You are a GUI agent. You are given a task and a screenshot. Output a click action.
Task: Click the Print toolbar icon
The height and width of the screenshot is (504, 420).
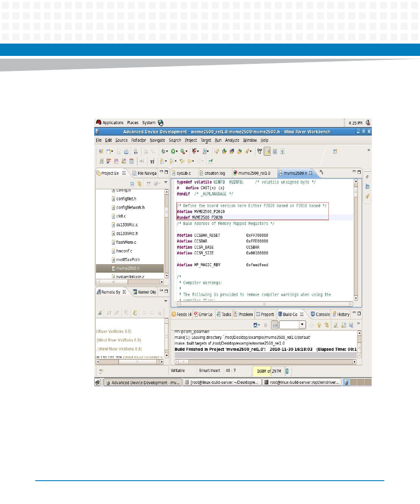point(126,151)
